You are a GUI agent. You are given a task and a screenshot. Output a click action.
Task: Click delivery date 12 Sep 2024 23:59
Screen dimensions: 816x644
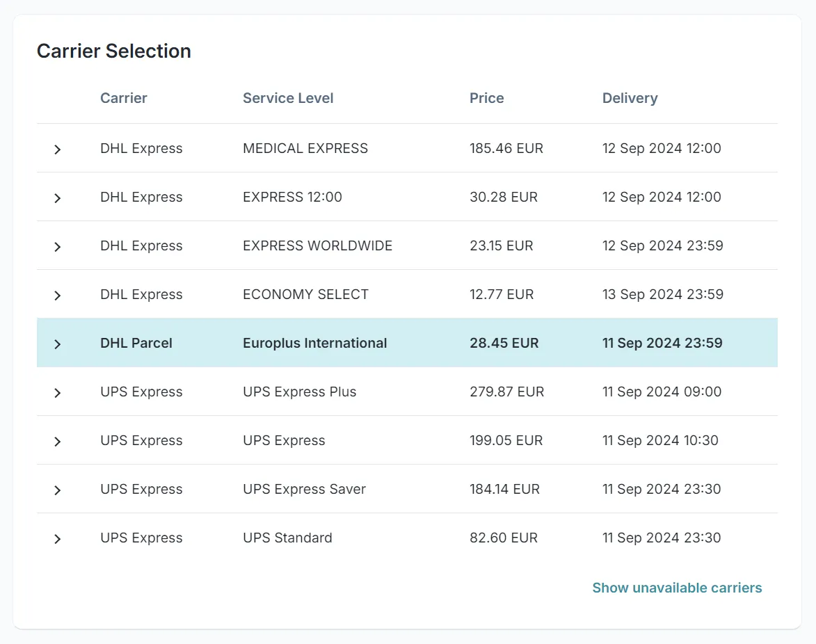[662, 245]
